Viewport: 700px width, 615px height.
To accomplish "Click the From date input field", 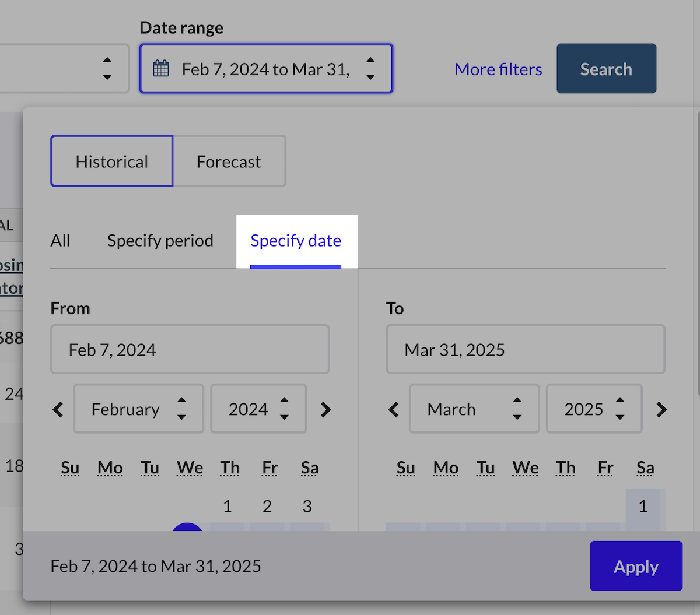I will coord(190,350).
